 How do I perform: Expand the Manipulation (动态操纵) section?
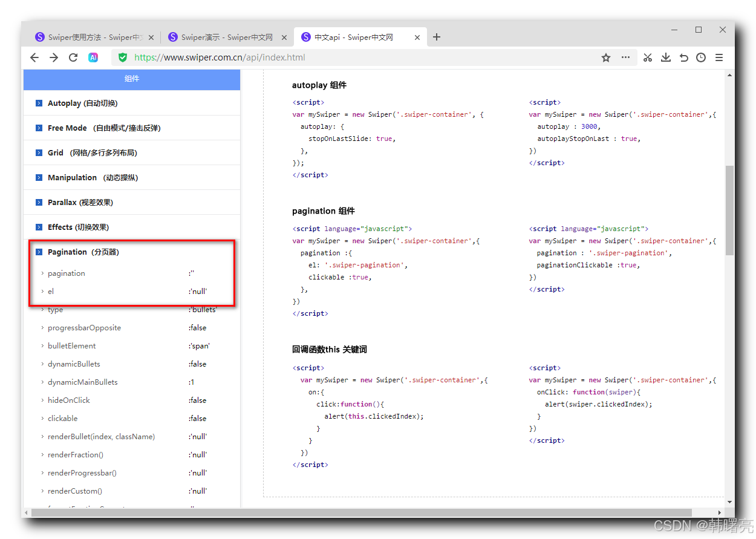[132, 178]
